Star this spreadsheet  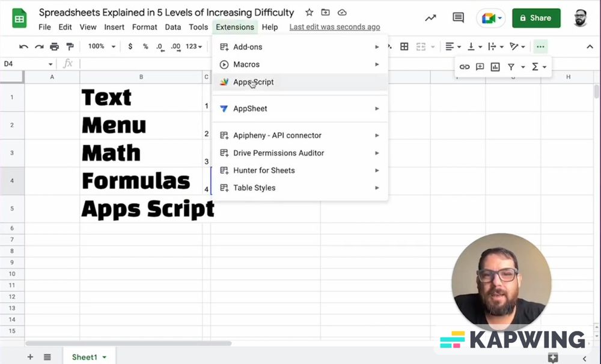pyautogui.click(x=309, y=12)
